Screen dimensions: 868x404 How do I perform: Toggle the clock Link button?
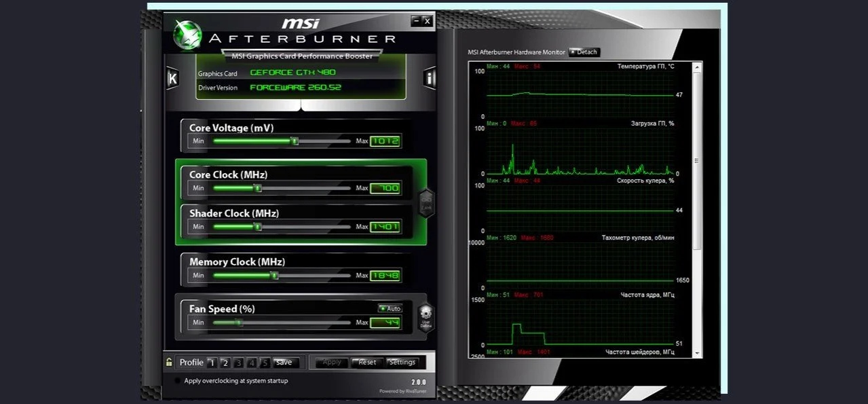tap(426, 203)
